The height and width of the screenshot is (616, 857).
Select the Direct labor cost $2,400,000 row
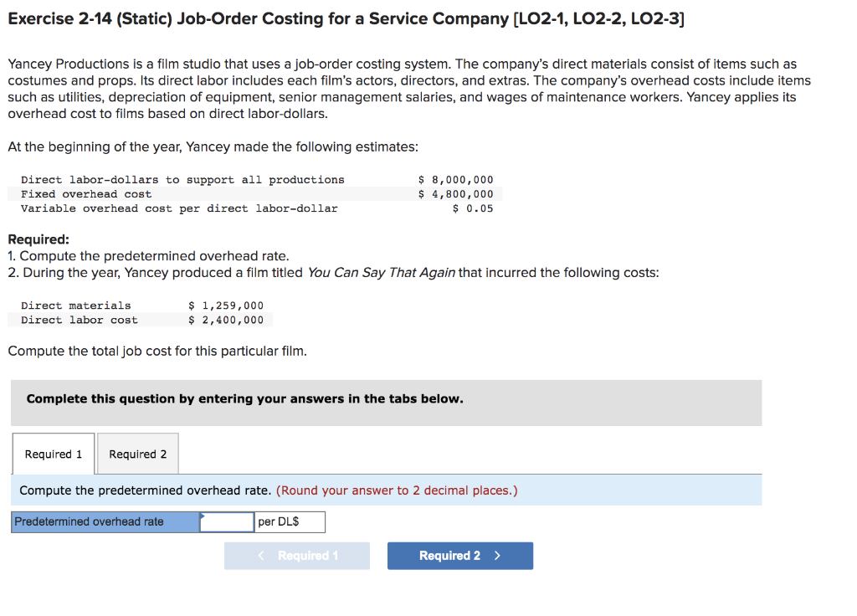[x=142, y=319]
